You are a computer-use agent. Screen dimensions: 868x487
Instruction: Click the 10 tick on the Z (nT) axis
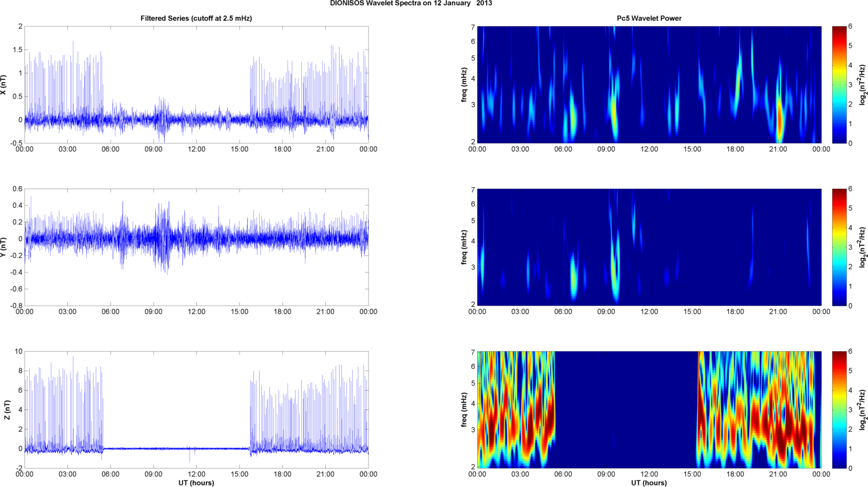pos(19,351)
